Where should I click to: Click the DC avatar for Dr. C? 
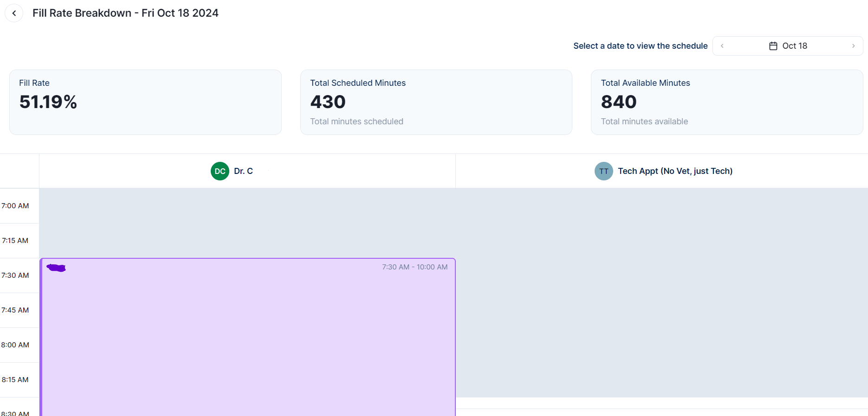[x=220, y=171]
